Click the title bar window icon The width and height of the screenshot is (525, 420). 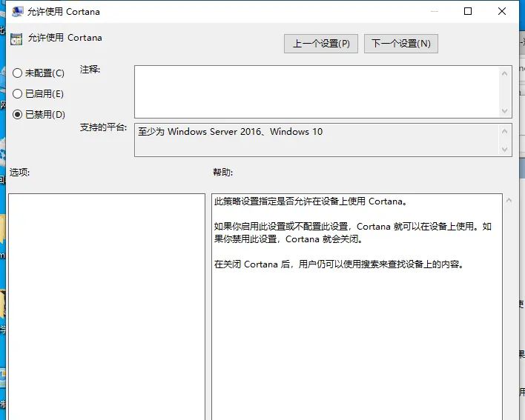[17, 12]
